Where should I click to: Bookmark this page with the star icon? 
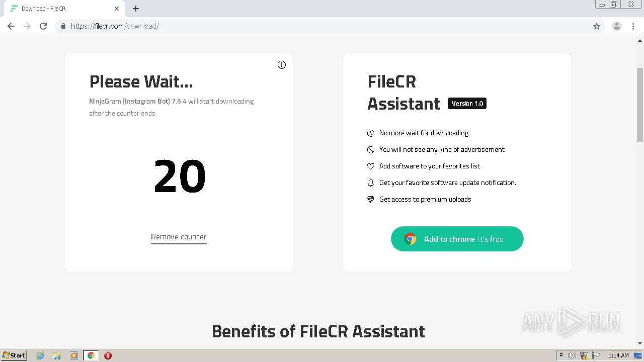click(597, 26)
